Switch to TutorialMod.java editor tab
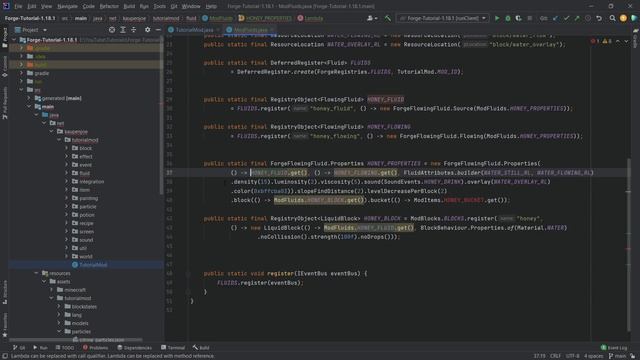Image resolution: width=640 pixels, height=360 pixels. coord(194,30)
